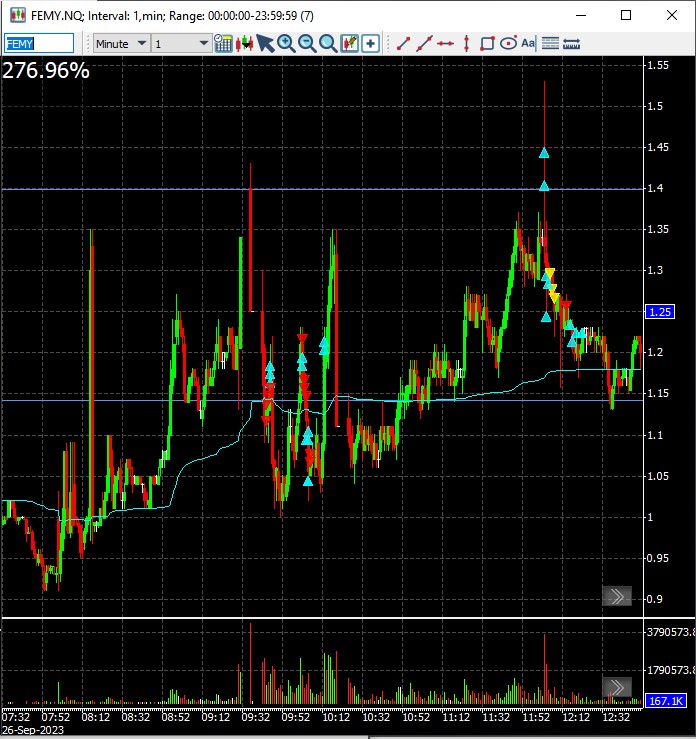Select the Fibonacci retracement lines tool
This screenshot has width=696, height=739.
[x=550, y=43]
